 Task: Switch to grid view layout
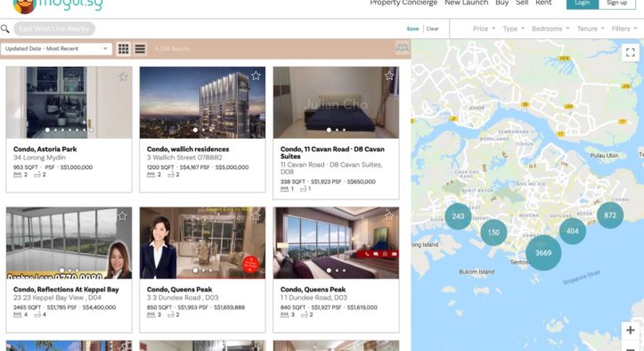(x=123, y=49)
